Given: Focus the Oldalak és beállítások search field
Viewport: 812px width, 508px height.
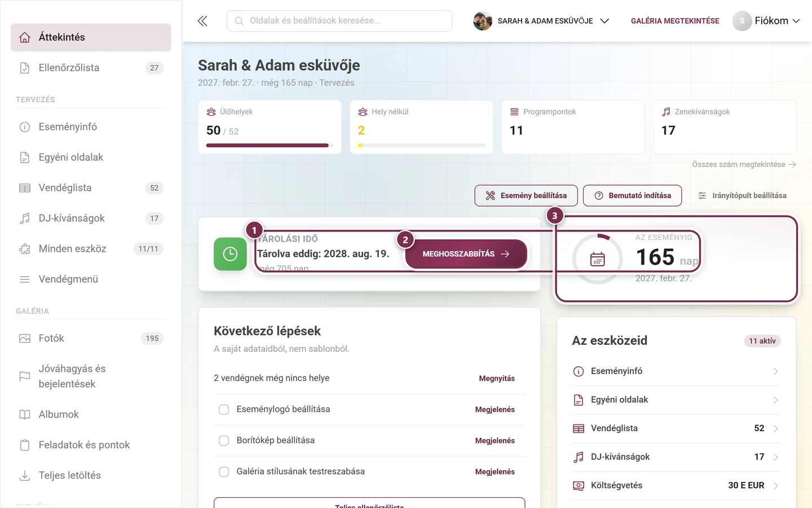Looking at the screenshot, I should pyautogui.click(x=339, y=21).
